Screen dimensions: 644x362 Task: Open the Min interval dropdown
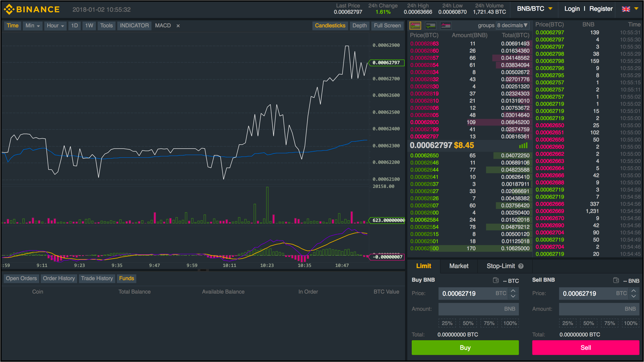coord(32,26)
